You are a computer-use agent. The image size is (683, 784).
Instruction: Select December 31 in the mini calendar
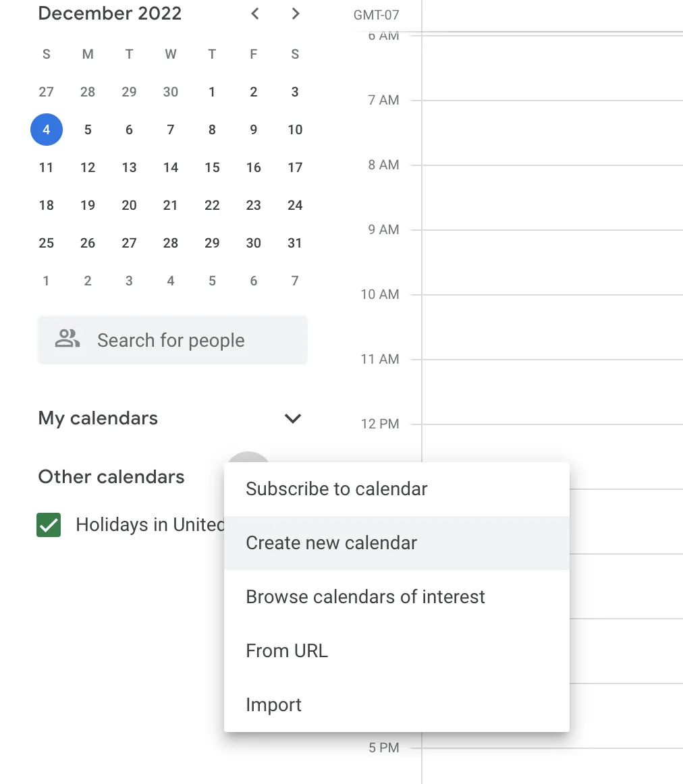click(295, 243)
